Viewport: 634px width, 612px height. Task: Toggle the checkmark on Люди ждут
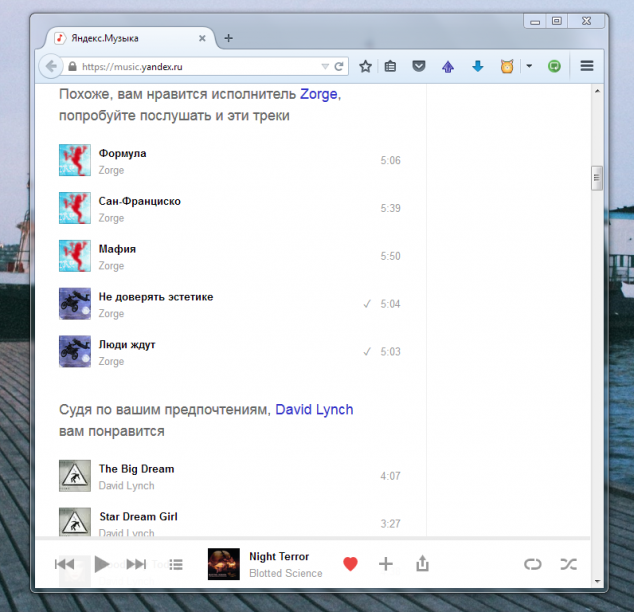point(367,351)
